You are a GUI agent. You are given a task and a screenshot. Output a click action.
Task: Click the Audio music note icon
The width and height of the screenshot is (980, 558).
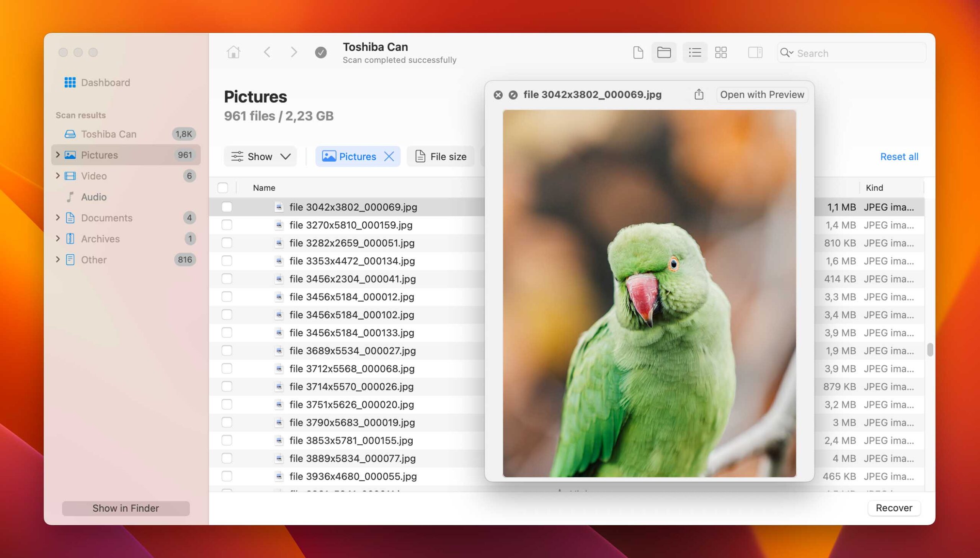pyautogui.click(x=70, y=197)
